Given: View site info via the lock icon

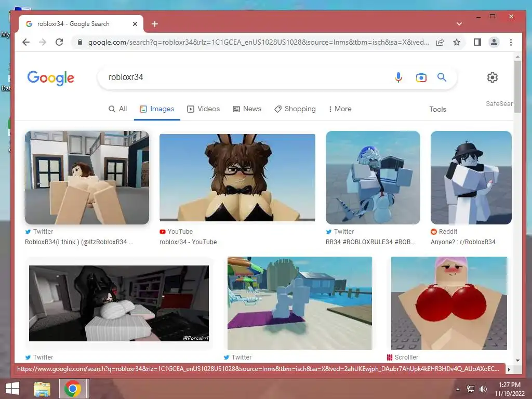Looking at the screenshot, I should (x=79, y=42).
